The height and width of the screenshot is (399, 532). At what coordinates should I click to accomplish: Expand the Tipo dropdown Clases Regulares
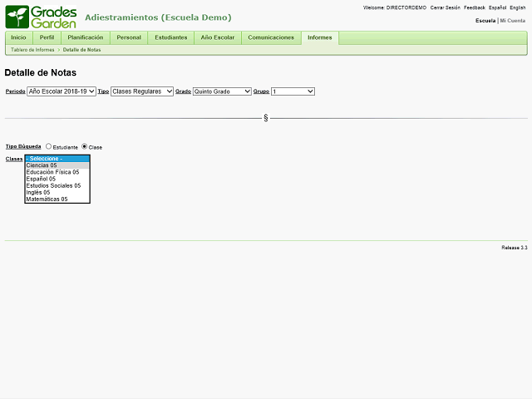[142, 91]
